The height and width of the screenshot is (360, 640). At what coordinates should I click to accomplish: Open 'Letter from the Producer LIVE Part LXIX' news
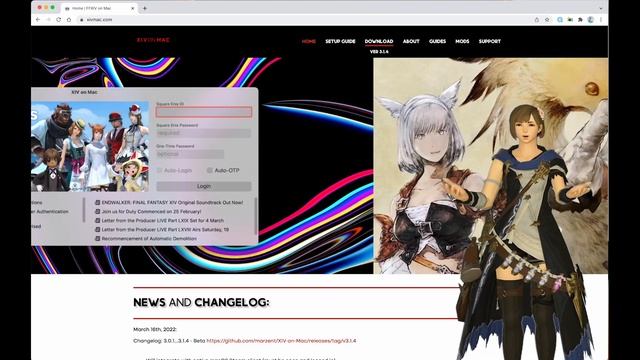pyautogui.click(x=162, y=220)
